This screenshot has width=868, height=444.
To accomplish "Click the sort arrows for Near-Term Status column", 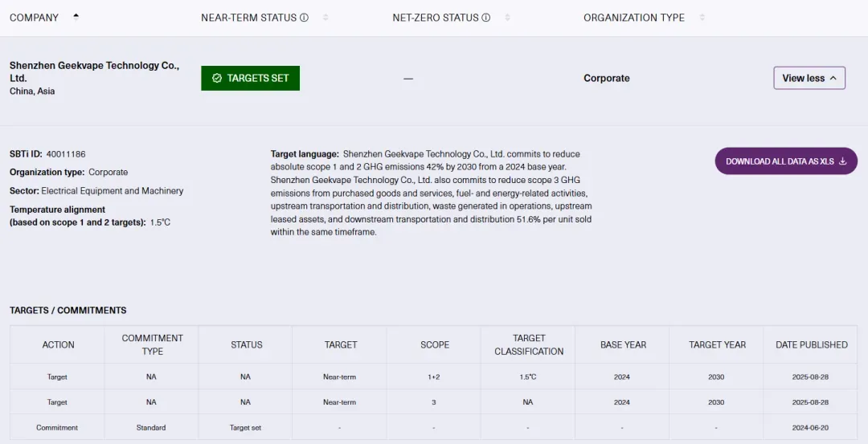I will coord(325,18).
